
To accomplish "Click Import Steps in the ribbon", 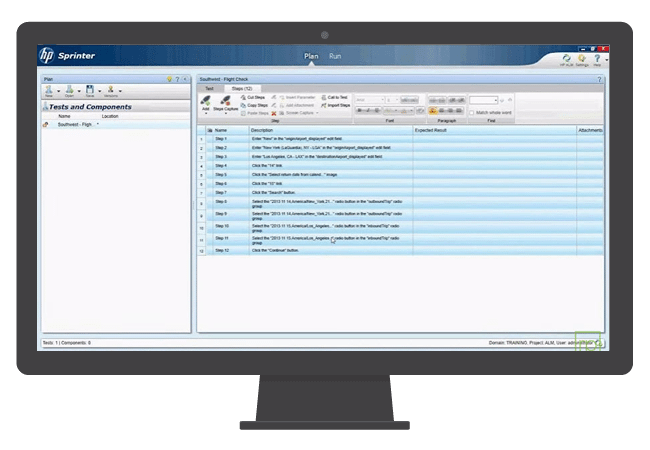I will point(335,105).
